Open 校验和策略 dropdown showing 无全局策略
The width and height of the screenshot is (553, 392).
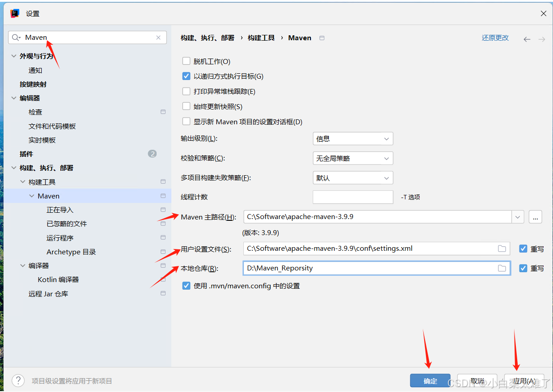tap(353, 158)
